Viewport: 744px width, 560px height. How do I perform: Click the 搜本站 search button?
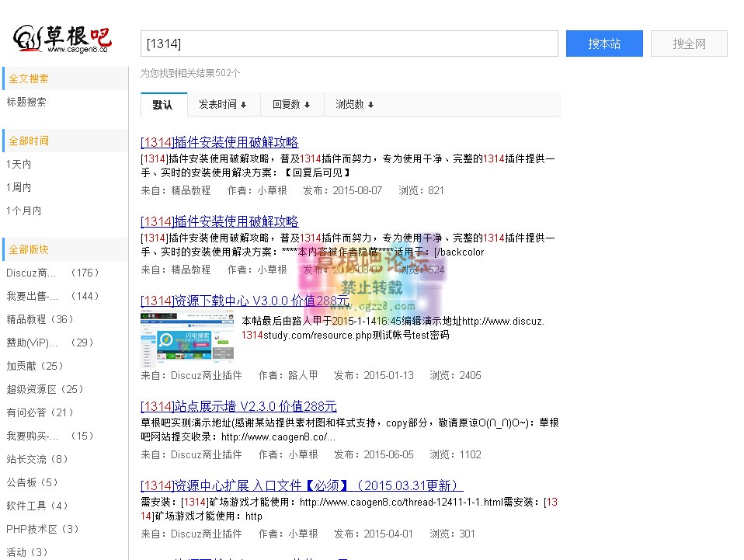(604, 43)
